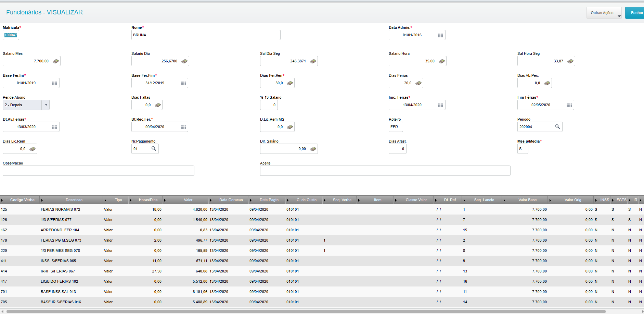The height and width of the screenshot is (317, 644).
Task: Click calculator icon beside Salario Hora
Action: pyautogui.click(x=442, y=61)
